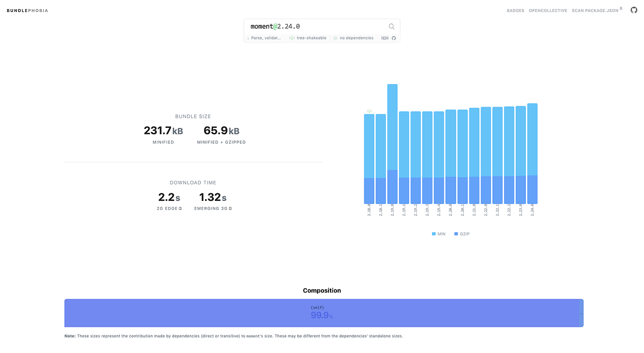Select the 2.22.0 version bar
This screenshot has height=353, width=644.
click(x=486, y=155)
